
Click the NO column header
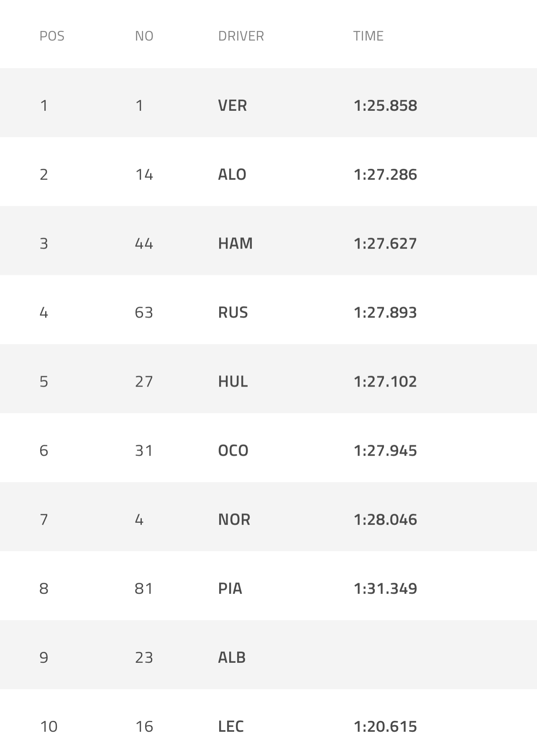[144, 36]
